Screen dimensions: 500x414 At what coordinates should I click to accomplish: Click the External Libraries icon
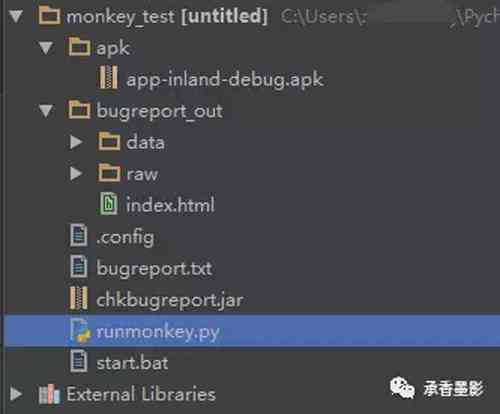(x=49, y=394)
